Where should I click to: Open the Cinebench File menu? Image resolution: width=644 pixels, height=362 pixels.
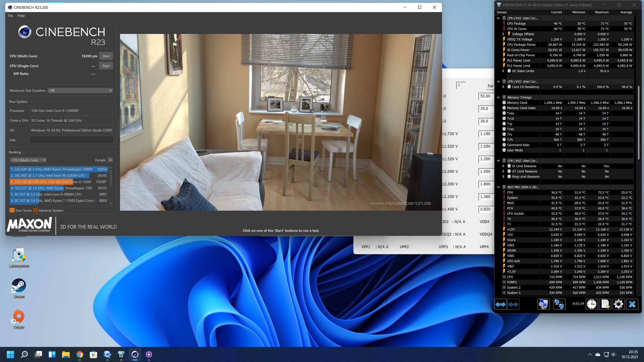(x=10, y=16)
